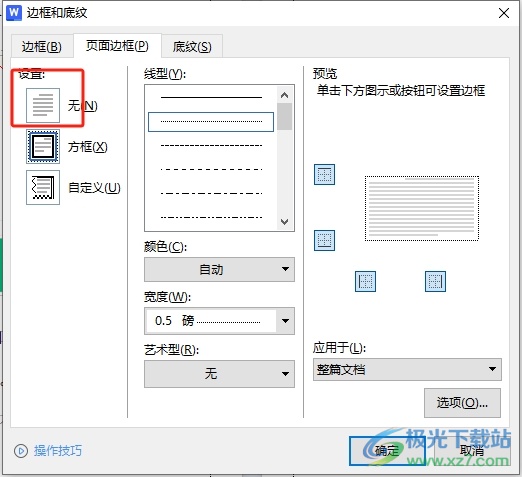Toggle the right border button in preview
Image resolution: width=522 pixels, height=477 pixels.
click(x=435, y=281)
